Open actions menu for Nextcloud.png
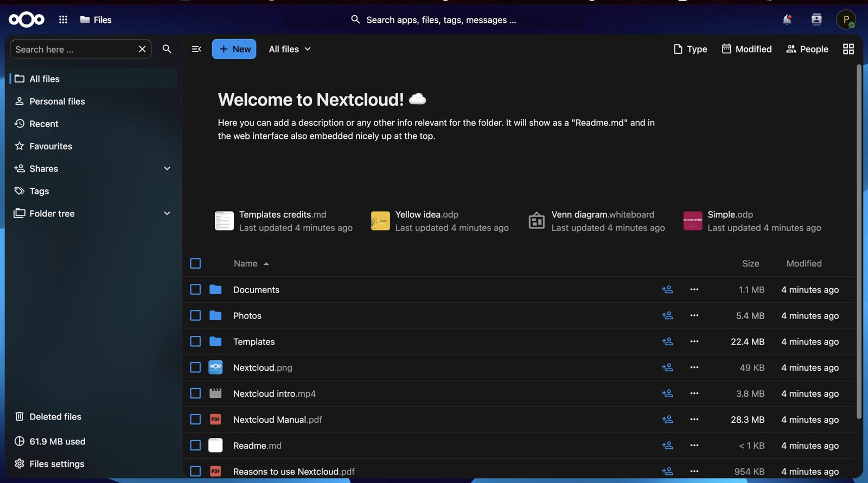868x483 pixels. click(x=694, y=367)
